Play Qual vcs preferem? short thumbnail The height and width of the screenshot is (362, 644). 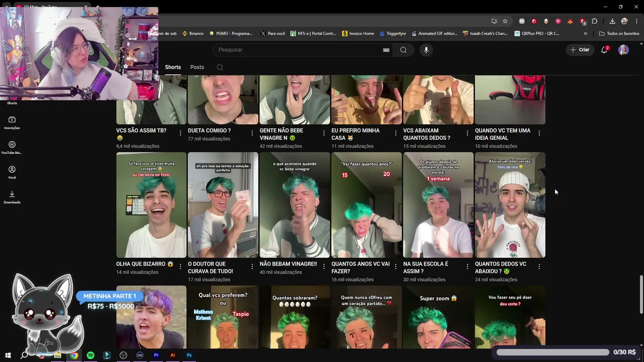point(223,317)
